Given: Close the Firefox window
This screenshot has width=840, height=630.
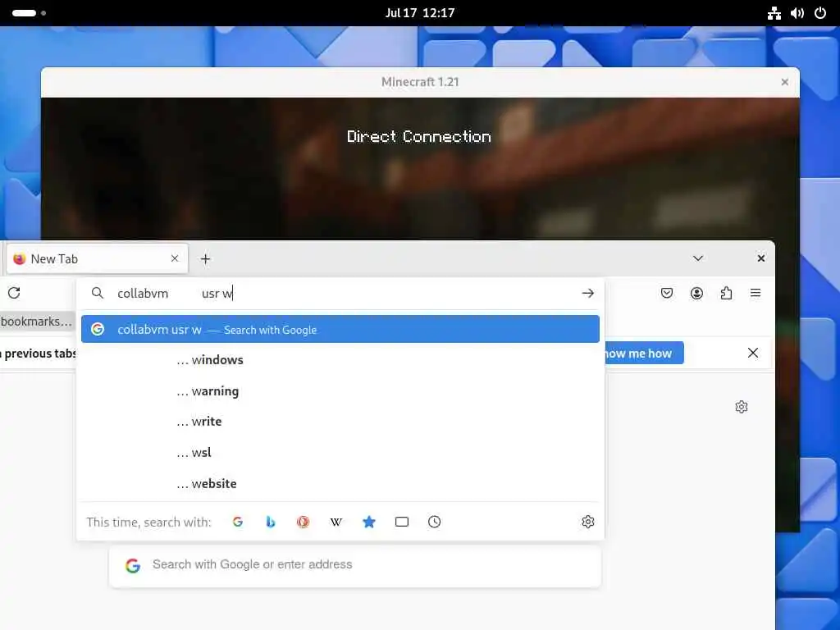Looking at the screenshot, I should click(760, 258).
